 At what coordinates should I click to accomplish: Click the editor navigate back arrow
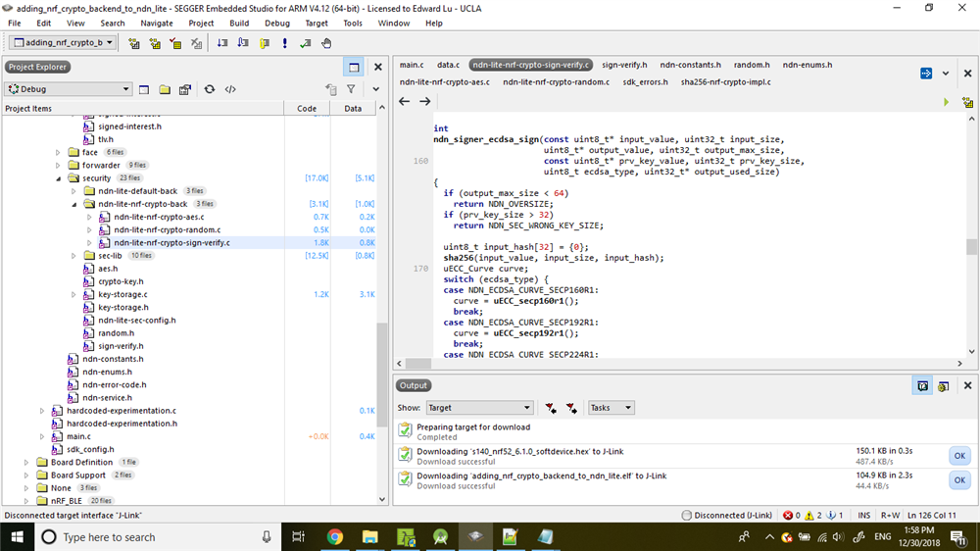tap(405, 101)
